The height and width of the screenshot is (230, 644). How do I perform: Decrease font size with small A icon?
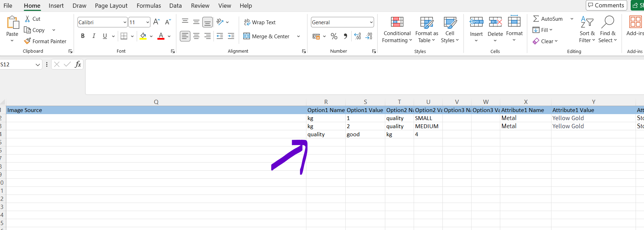click(168, 22)
